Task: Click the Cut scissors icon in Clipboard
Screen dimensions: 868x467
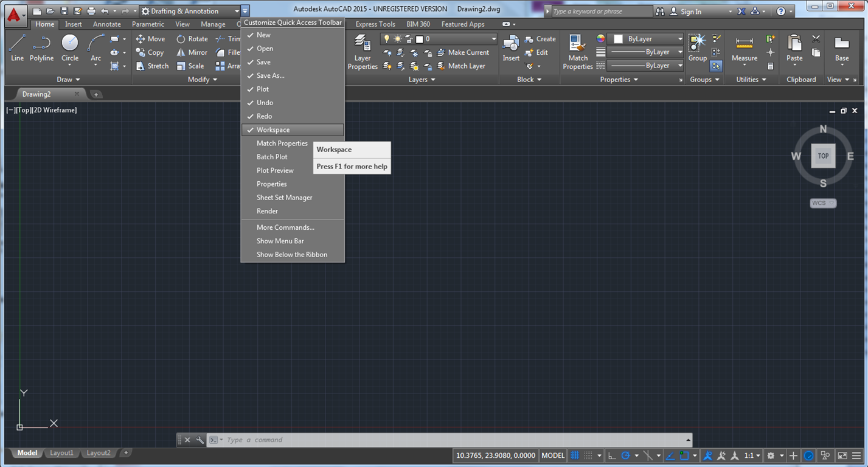Action: (816, 39)
